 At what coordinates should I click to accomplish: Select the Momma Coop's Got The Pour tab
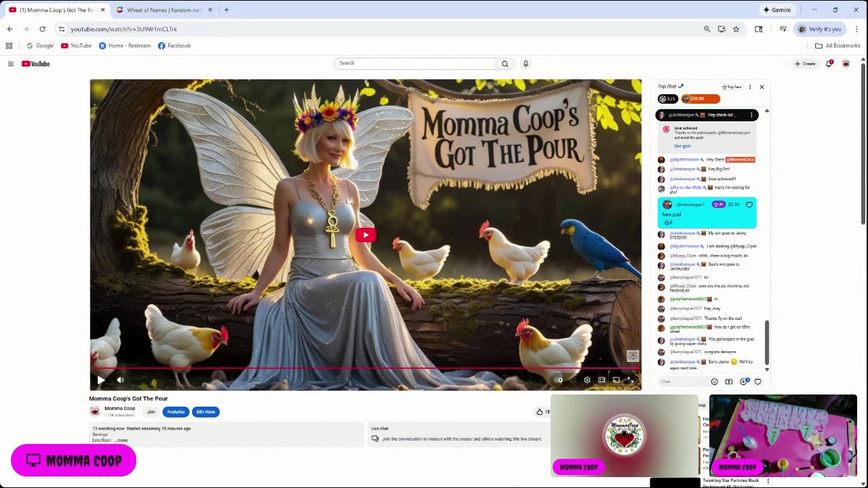56,10
